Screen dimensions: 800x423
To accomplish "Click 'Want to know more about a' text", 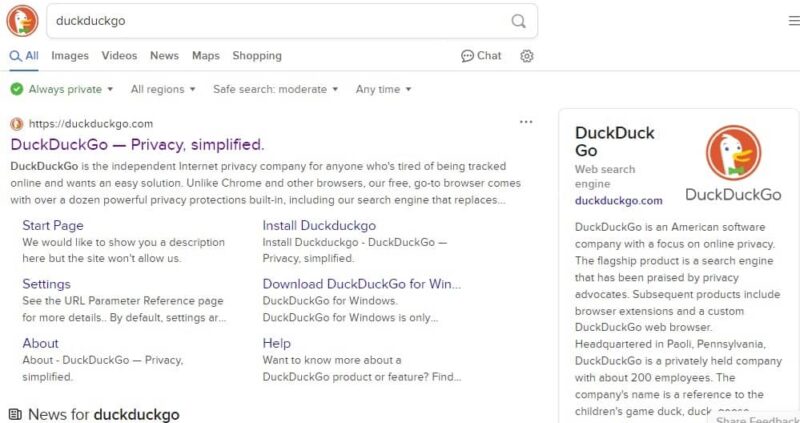I will (x=332, y=360).
